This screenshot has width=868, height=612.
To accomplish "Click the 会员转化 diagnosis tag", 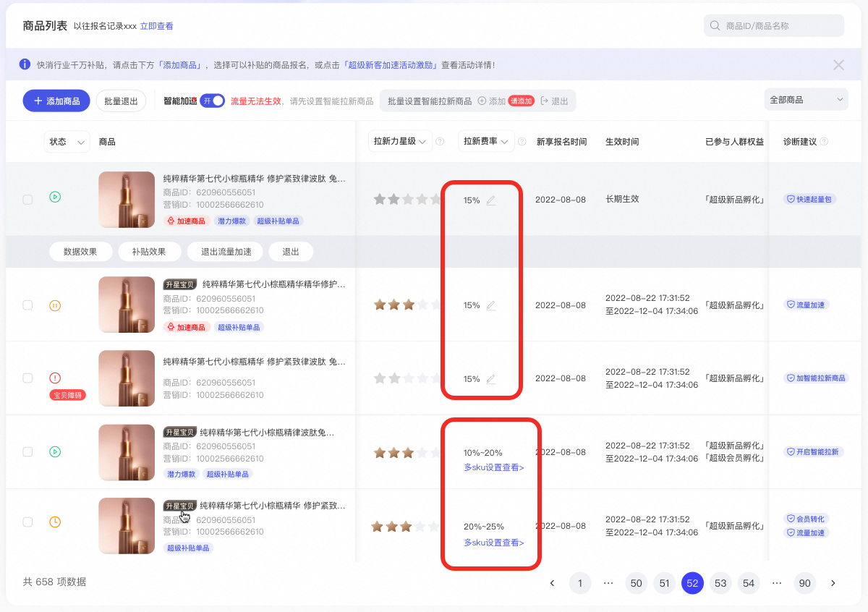I will [x=806, y=519].
